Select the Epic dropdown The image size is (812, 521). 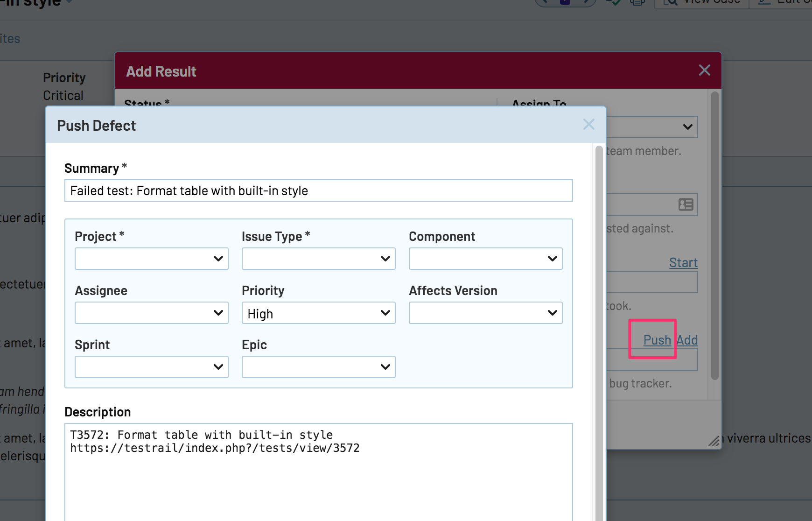[318, 367]
